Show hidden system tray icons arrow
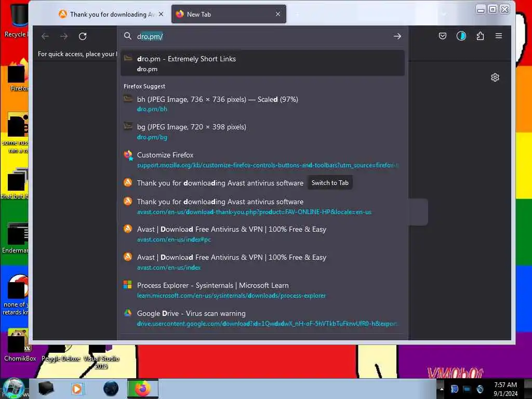This screenshot has width=532, height=399. pyautogui.click(x=442, y=389)
